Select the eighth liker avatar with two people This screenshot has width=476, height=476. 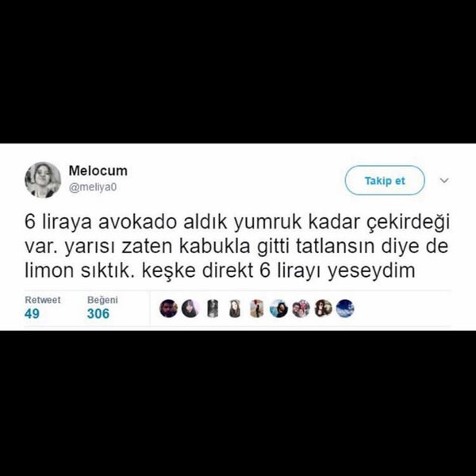[323, 309]
